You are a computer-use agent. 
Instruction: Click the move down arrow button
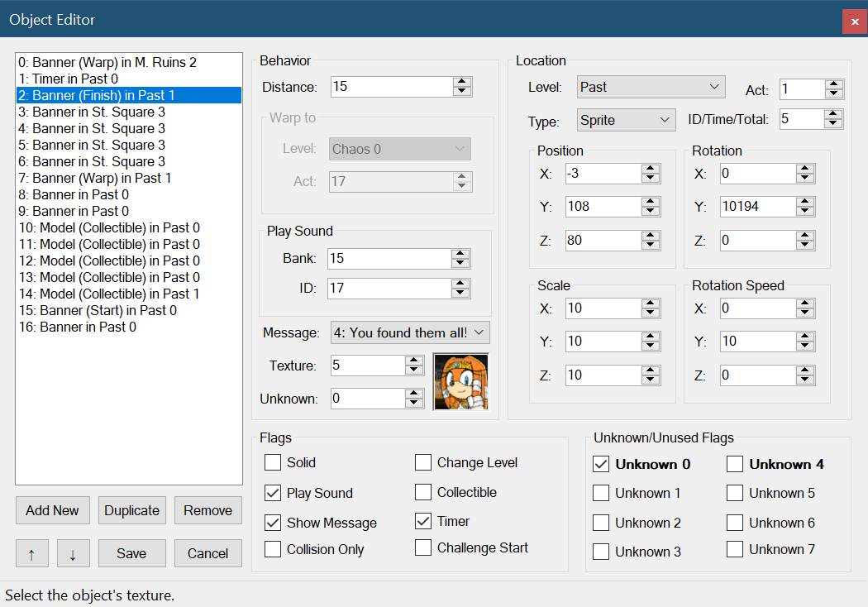tap(73, 553)
